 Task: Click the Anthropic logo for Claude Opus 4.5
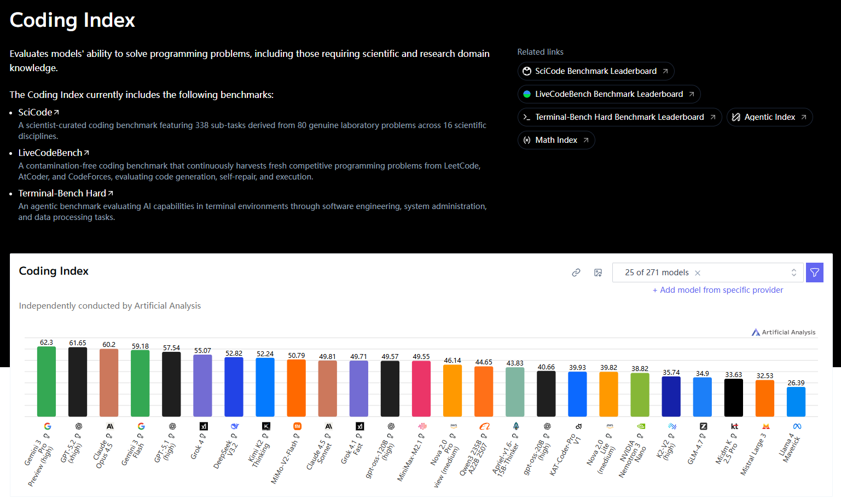(110, 426)
